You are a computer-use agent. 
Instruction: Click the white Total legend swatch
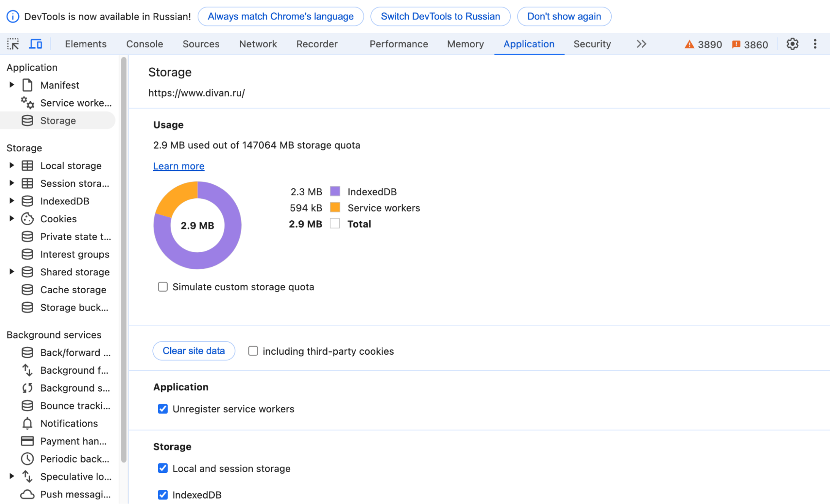(x=335, y=224)
